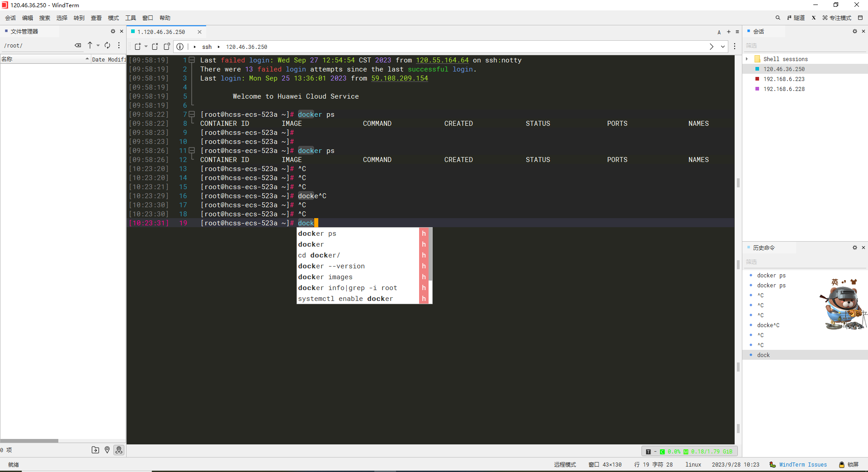Choose 'docker info|grep -i root' suggestion
This screenshot has width=868, height=472.
(x=363, y=288)
